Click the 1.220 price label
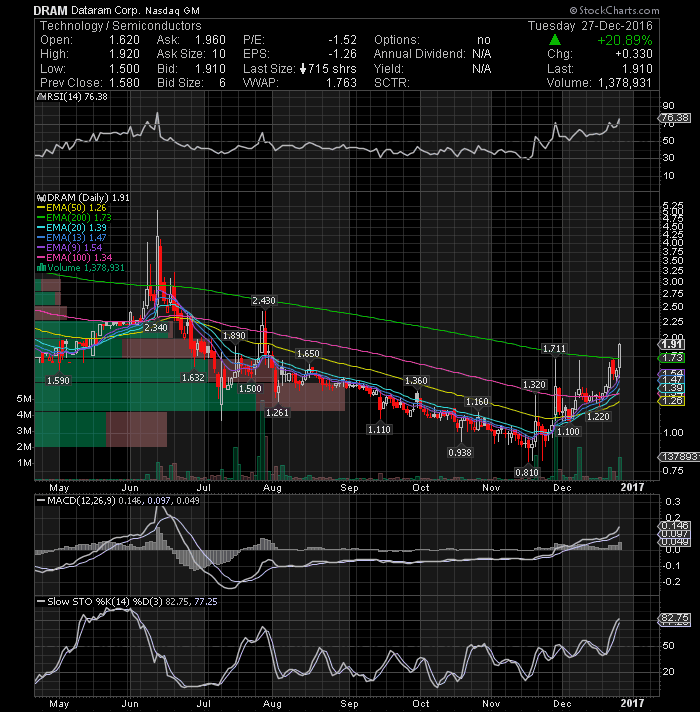The height and width of the screenshot is (712, 700). coord(598,417)
